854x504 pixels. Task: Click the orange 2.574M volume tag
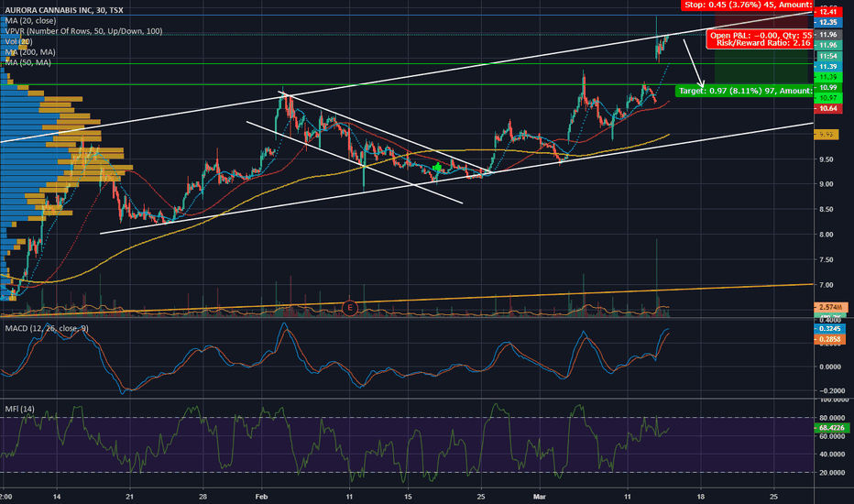pyautogui.click(x=831, y=307)
